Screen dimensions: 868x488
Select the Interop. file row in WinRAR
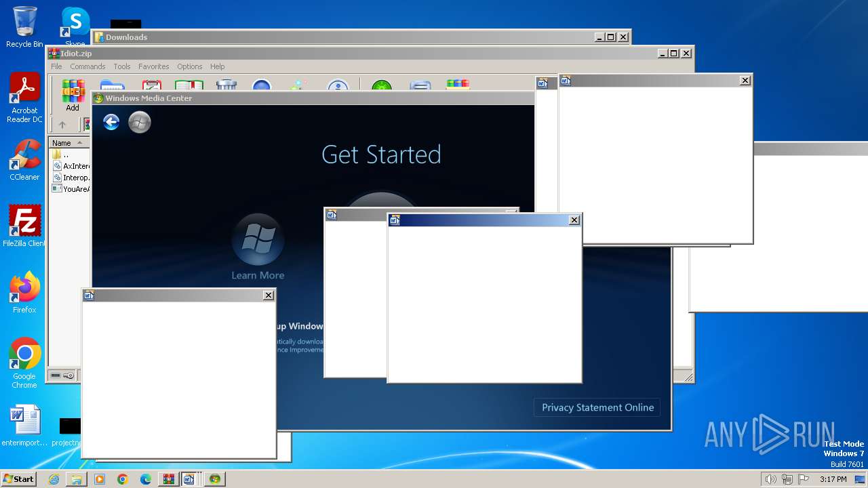(70, 178)
